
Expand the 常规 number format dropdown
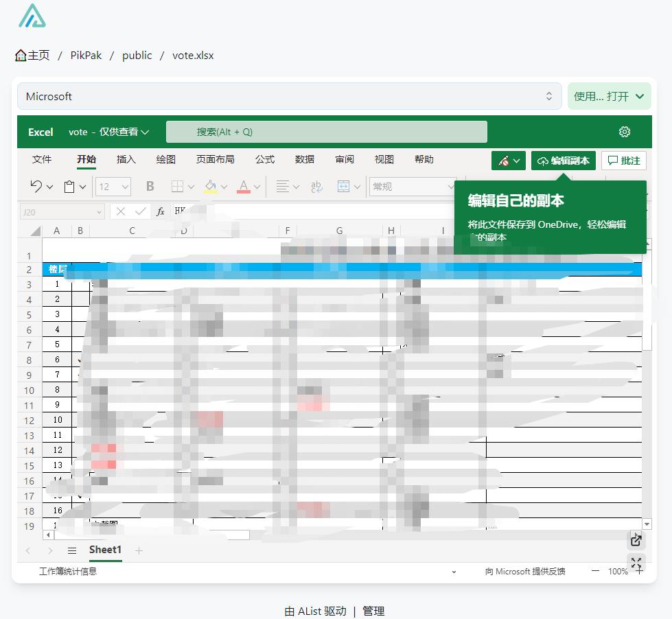point(450,186)
